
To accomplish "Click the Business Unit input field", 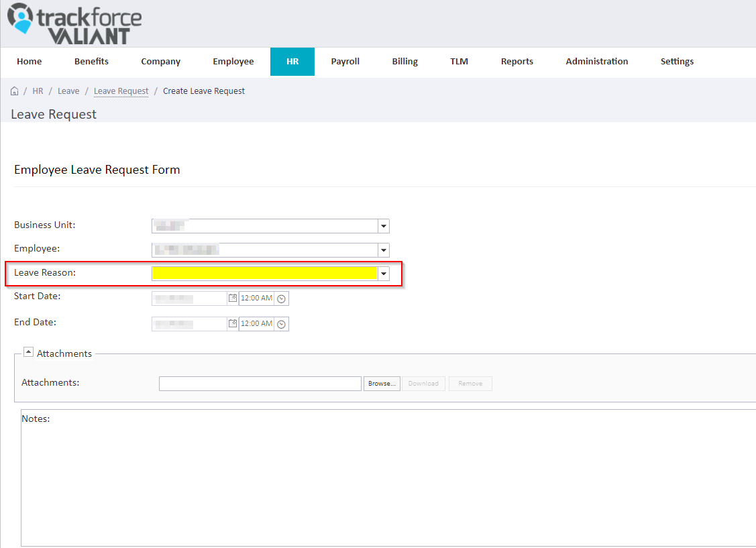I will (265, 226).
